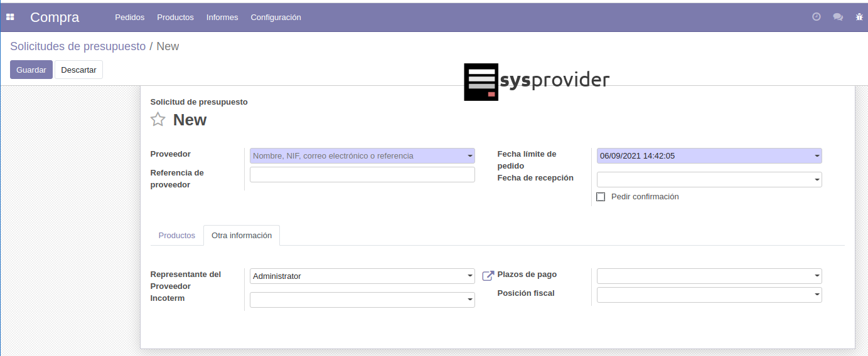Click the sysprovider logo
Image resolution: width=868 pixels, height=356 pixels.
pyautogui.click(x=537, y=81)
